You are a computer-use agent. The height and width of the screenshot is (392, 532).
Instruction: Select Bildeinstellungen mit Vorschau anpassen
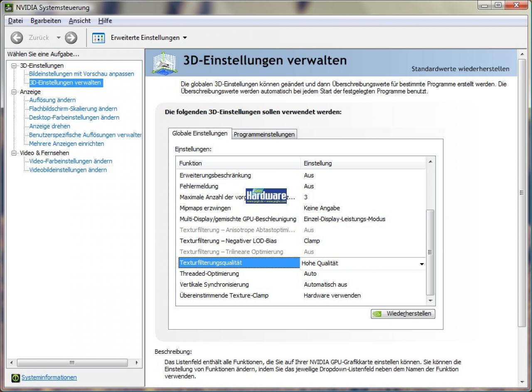click(x=81, y=74)
